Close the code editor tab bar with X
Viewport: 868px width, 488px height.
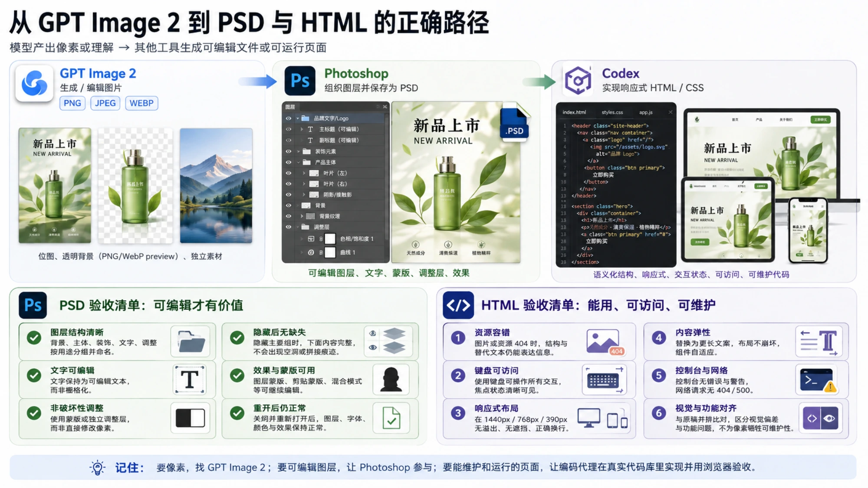[671, 112]
